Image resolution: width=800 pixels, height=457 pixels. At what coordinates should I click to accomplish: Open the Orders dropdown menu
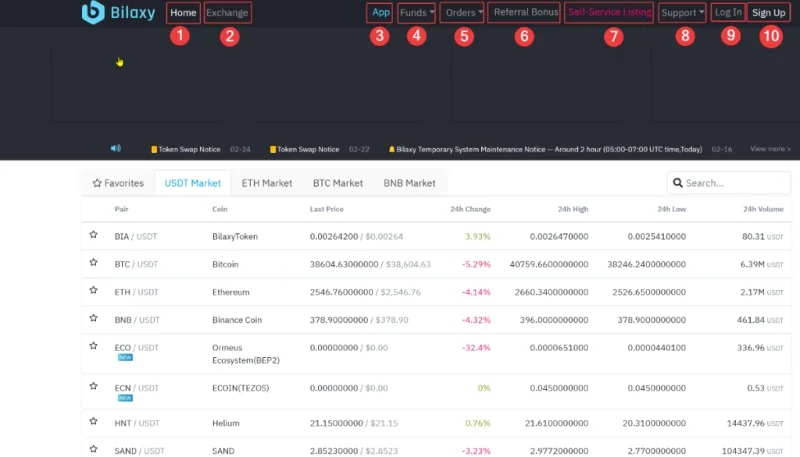[464, 13]
